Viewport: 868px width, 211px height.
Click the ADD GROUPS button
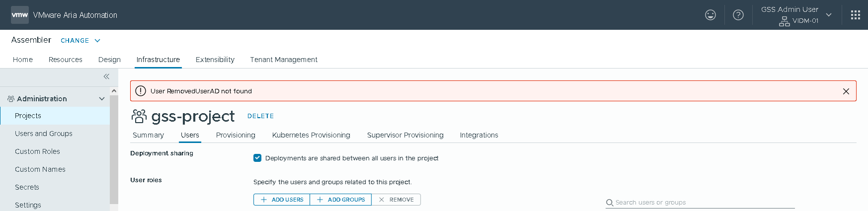click(x=341, y=200)
